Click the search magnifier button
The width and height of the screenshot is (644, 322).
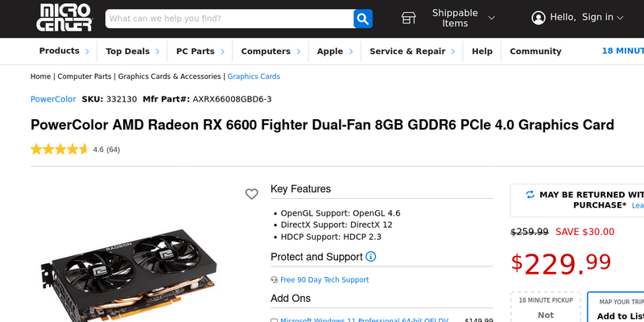coord(363,19)
